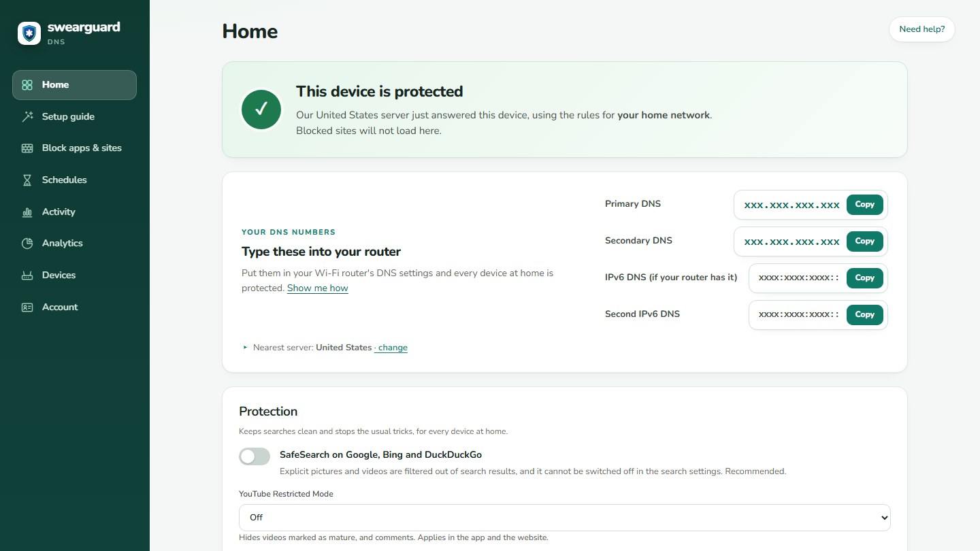The width and height of the screenshot is (980, 551).
Task: Click the 'your home network' bold text
Action: (664, 116)
